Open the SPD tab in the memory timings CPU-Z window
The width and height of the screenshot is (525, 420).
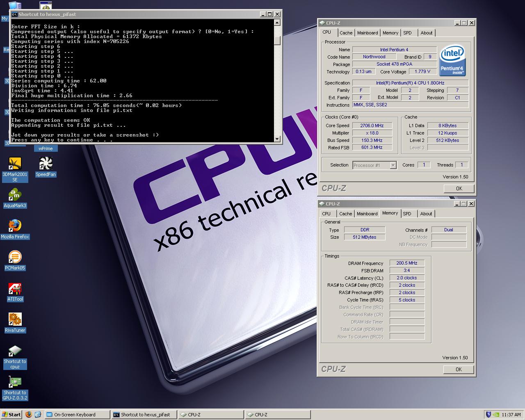(x=407, y=214)
